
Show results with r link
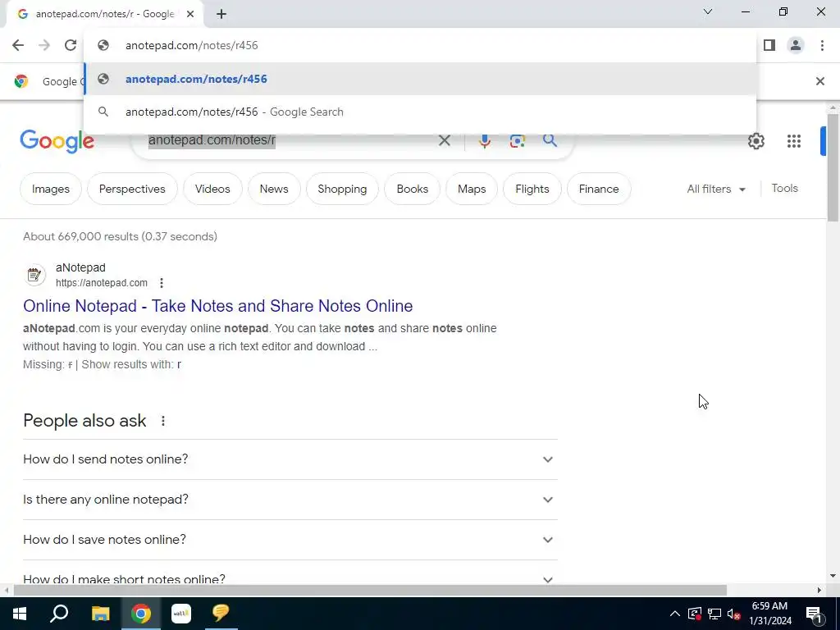tap(179, 364)
